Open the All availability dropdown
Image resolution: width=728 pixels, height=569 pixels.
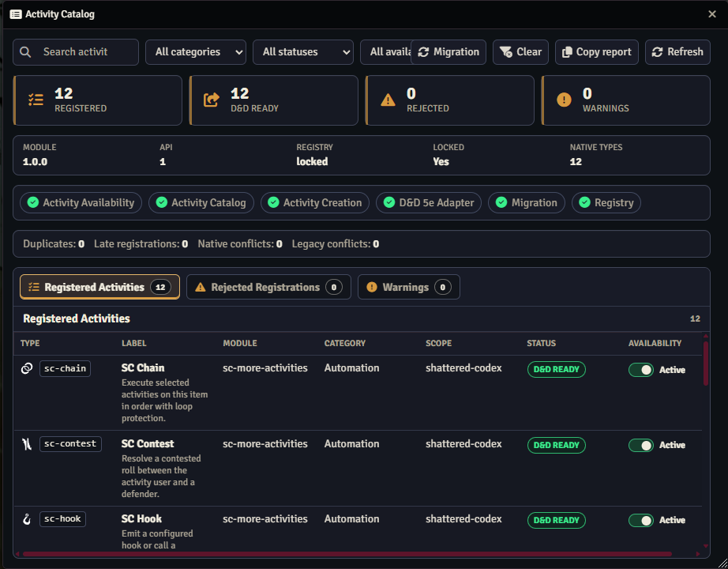(x=385, y=52)
